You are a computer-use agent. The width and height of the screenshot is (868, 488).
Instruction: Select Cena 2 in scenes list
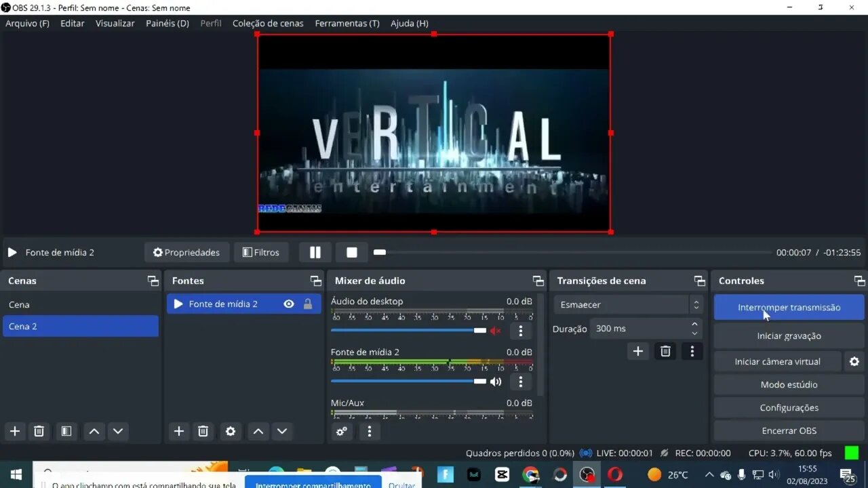click(80, 326)
